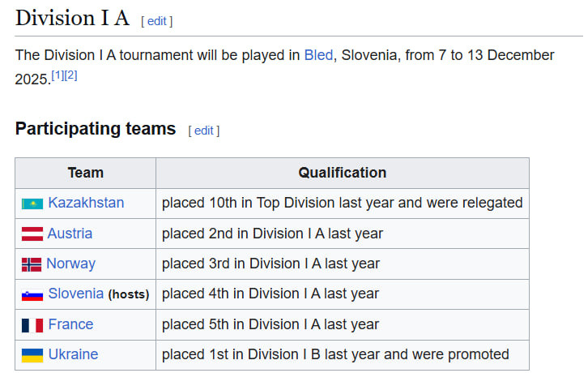Click the Kazakhstan flag icon
588x373 pixels.
coord(32,203)
